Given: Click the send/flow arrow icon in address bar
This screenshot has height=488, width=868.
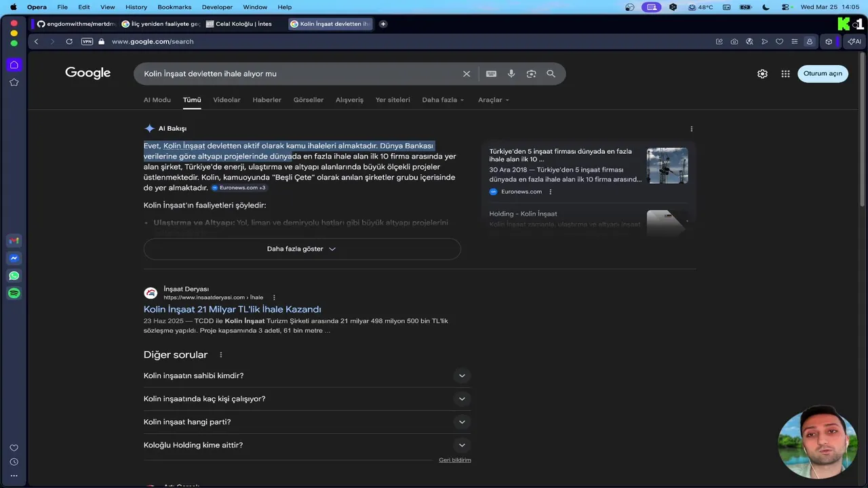Looking at the screenshot, I should tap(764, 41).
